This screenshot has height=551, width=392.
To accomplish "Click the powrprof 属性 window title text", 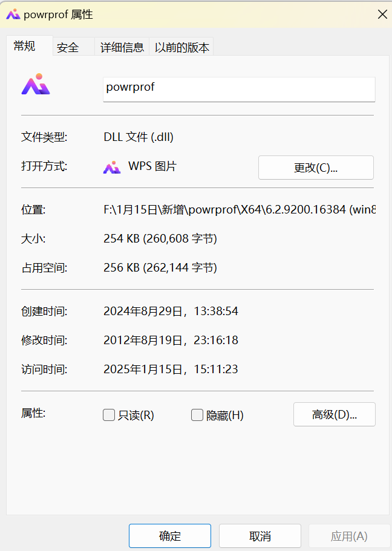I will click(58, 15).
